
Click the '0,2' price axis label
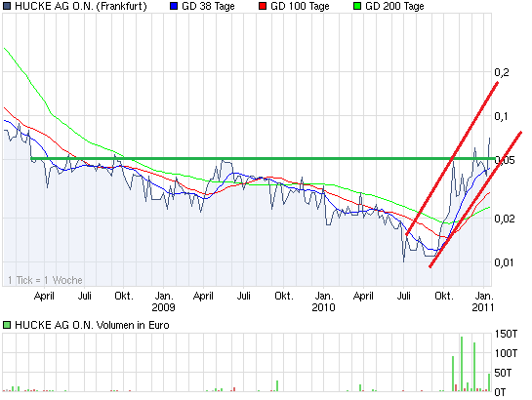tap(502, 72)
